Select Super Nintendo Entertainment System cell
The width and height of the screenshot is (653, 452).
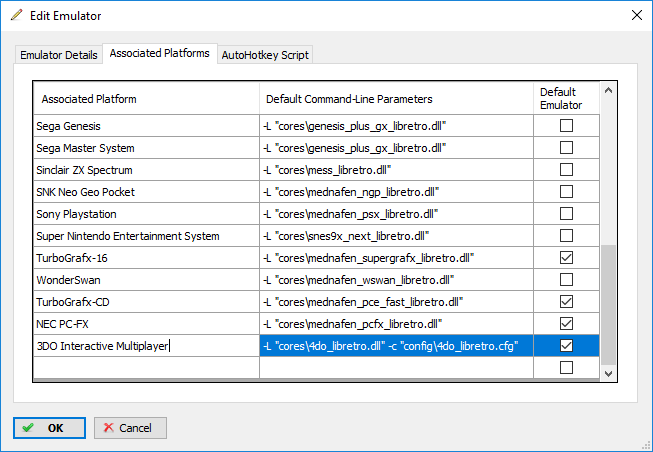tap(146, 236)
